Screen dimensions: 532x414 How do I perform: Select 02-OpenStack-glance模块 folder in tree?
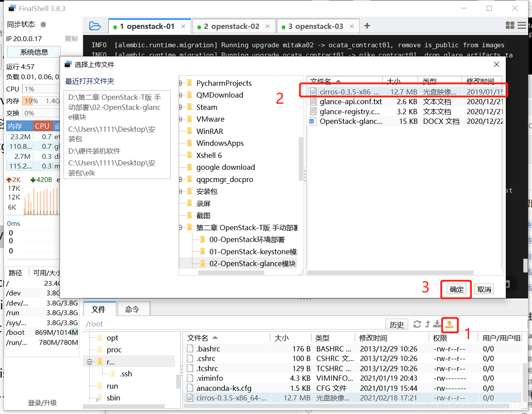252,263
